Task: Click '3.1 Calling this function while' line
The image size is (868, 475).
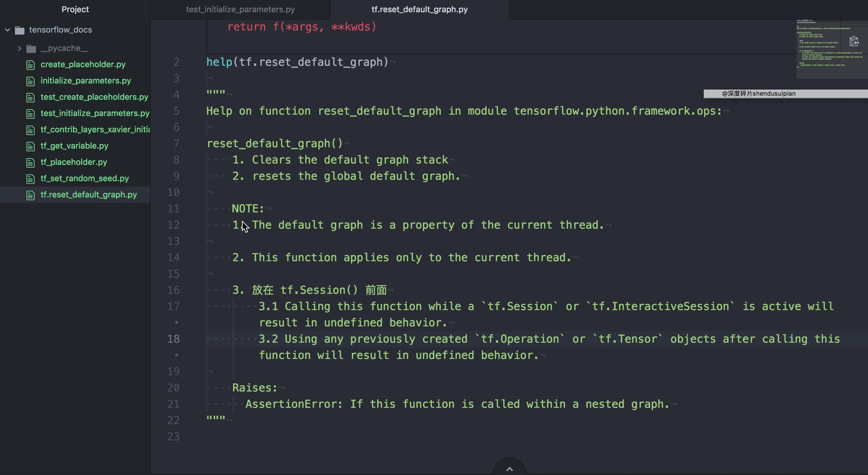Action: click(x=546, y=306)
